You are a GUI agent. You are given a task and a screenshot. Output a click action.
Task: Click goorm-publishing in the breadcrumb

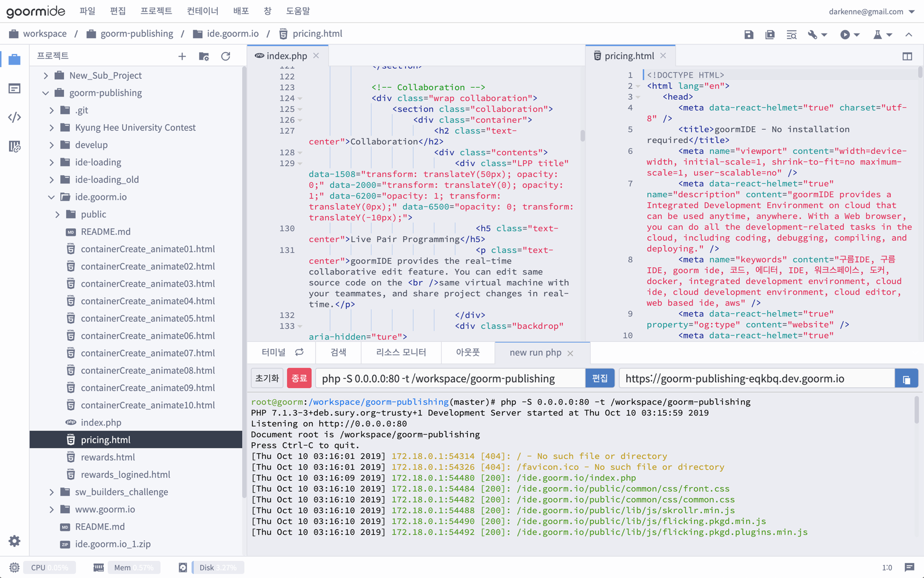pos(137,33)
